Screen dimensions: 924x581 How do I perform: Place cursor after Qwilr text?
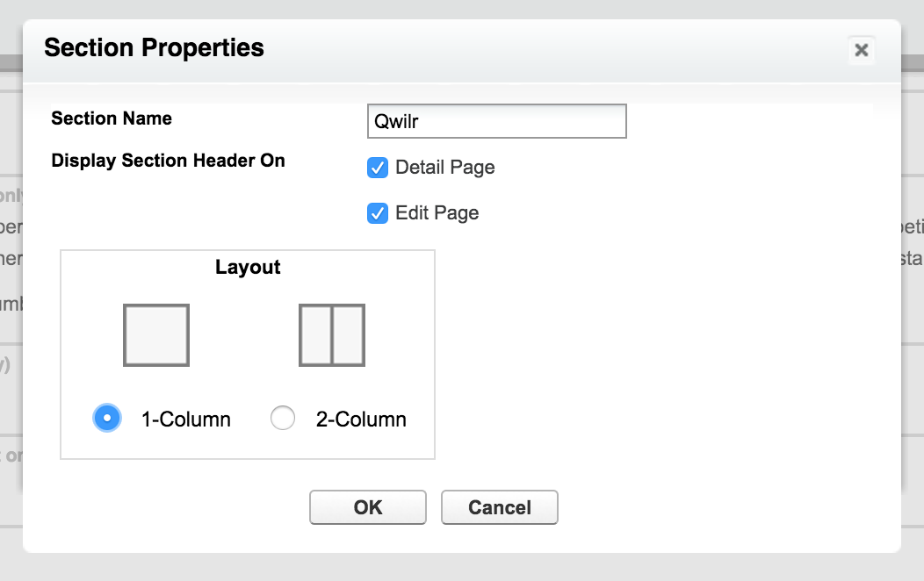pyautogui.click(x=421, y=122)
